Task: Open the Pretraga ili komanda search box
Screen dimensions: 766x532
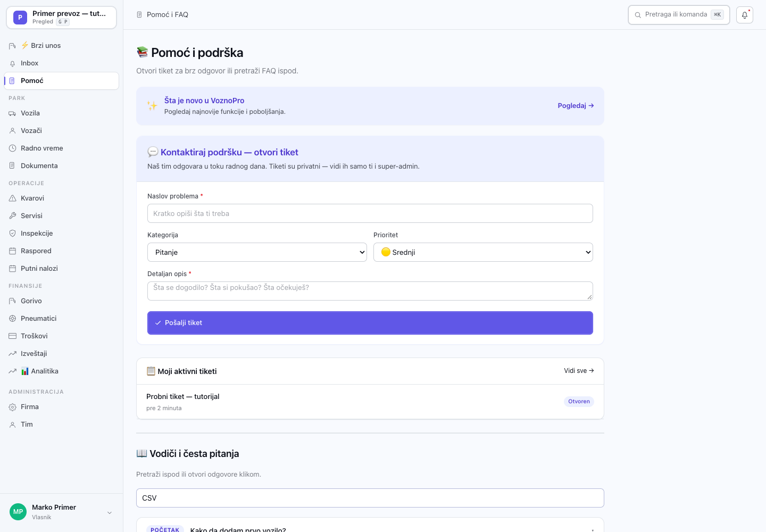Action: 679,15
